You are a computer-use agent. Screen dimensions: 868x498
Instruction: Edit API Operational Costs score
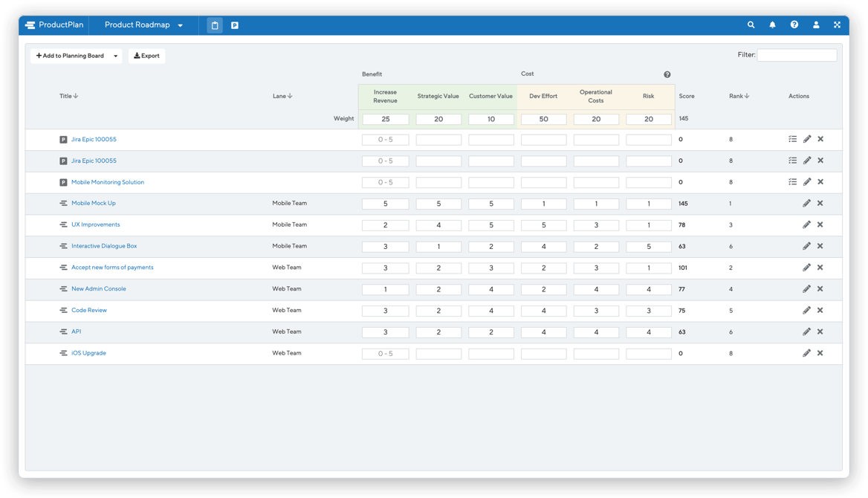596,332
